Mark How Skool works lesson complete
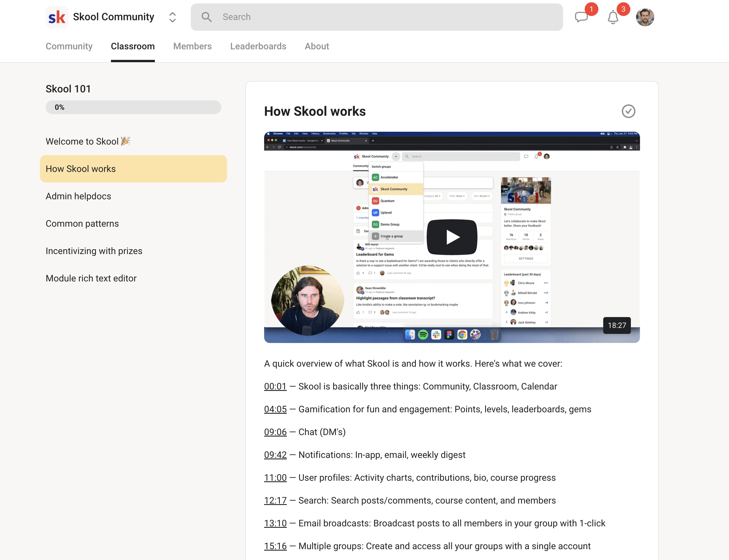The height and width of the screenshot is (560, 729). 628,111
